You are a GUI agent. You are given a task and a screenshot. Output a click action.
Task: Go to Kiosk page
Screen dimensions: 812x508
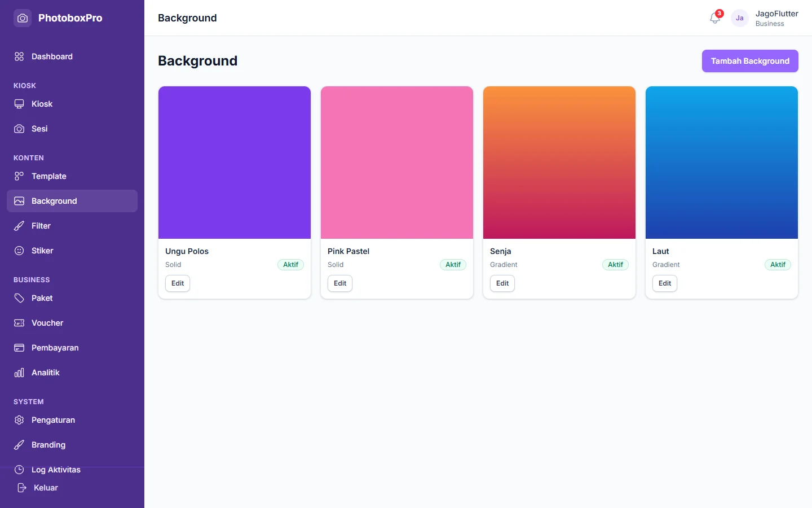72,104
